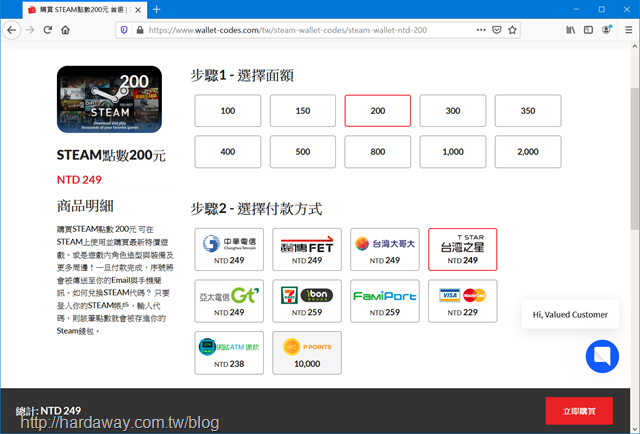Choose FamiPort payment NTD 259
This screenshot has width=640, height=434.
[385, 301]
